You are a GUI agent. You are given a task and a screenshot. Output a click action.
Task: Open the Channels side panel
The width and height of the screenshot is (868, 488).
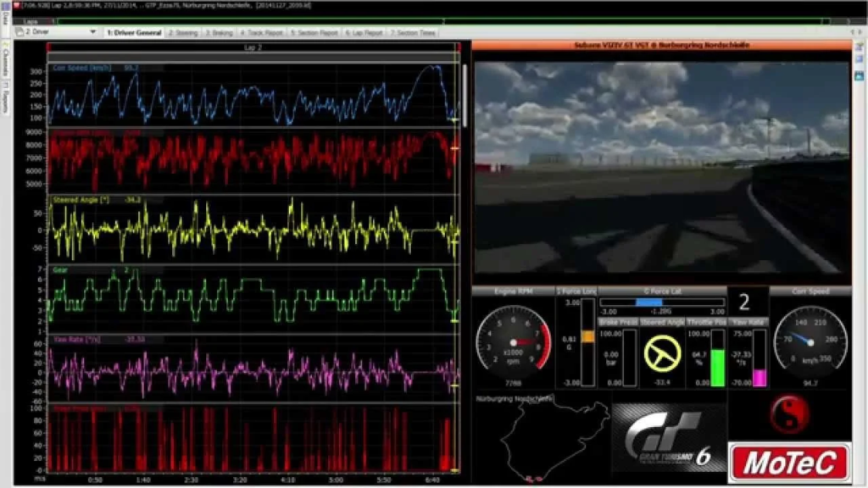point(6,61)
